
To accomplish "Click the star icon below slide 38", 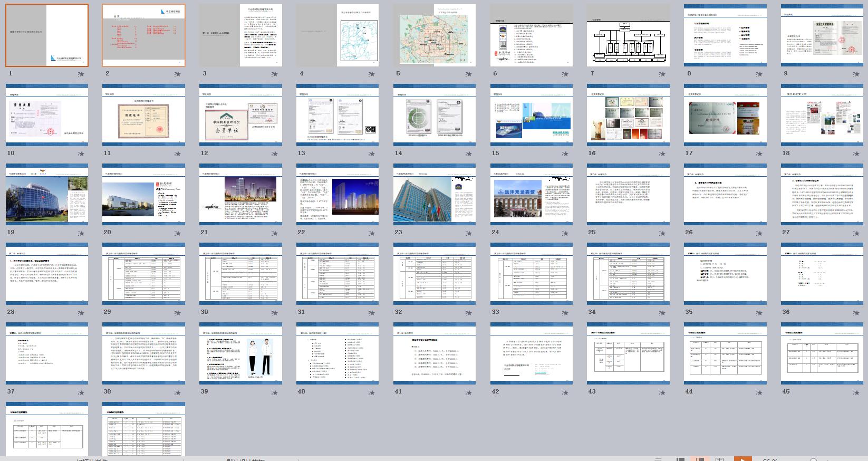I will [178, 392].
